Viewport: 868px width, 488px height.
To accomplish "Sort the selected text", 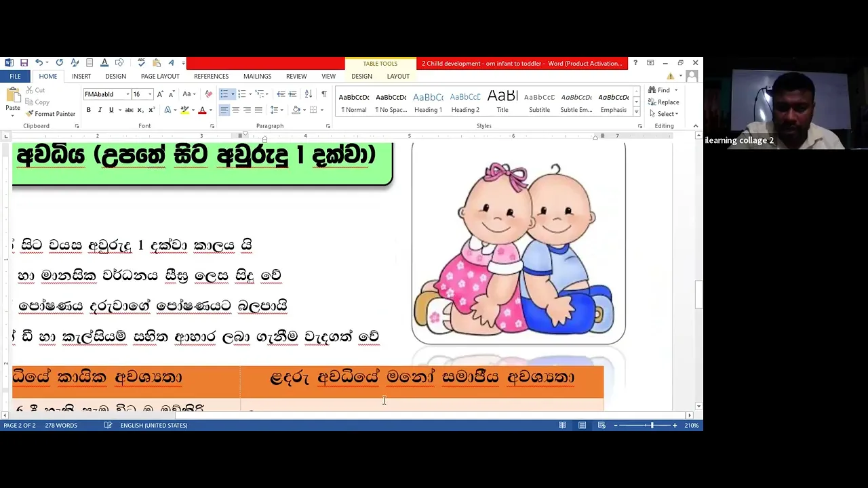I will click(309, 94).
